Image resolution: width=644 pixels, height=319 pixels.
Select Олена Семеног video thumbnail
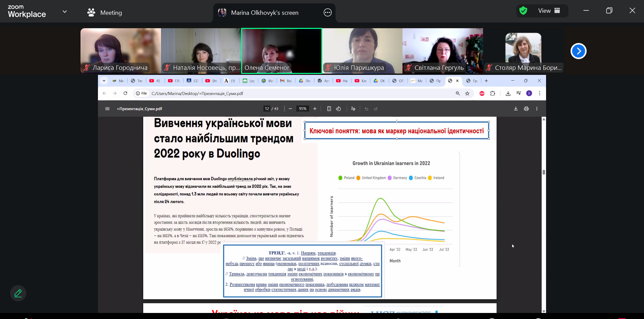click(282, 50)
